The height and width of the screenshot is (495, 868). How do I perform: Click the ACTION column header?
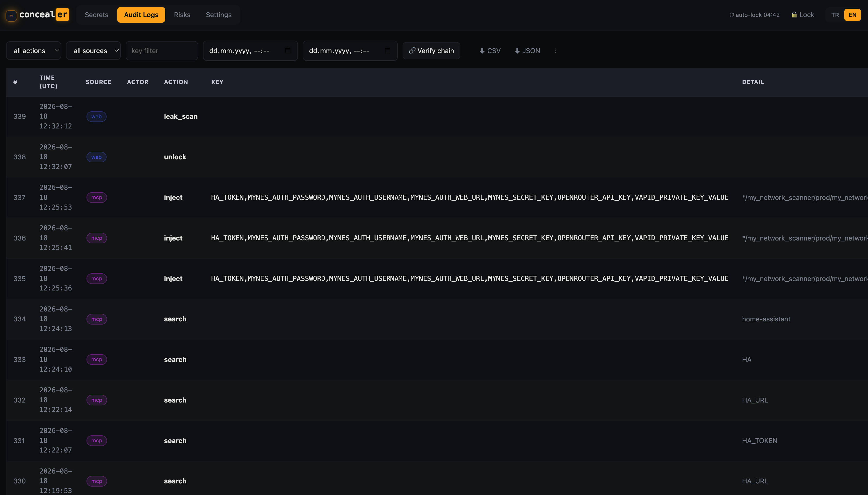pyautogui.click(x=176, y=82)
